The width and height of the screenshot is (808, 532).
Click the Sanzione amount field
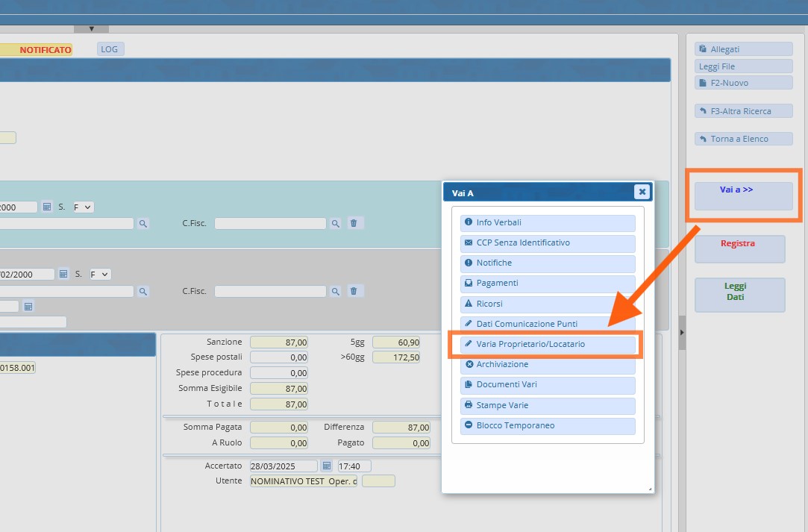[279, 342]
